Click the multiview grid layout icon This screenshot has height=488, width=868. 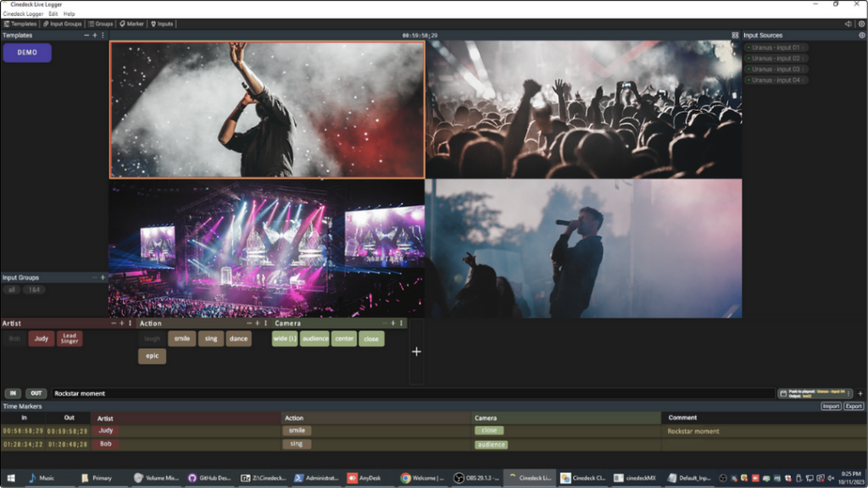735,36
